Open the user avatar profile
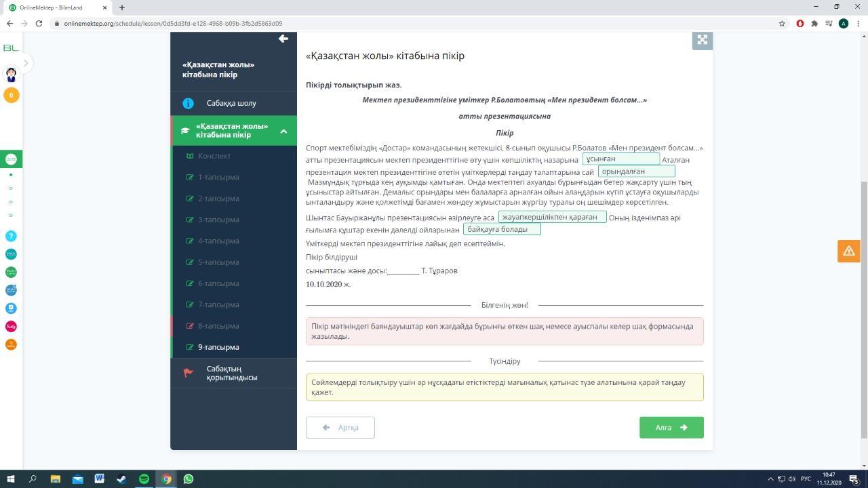Screen dimensions: 868x488 click(11, 74)
